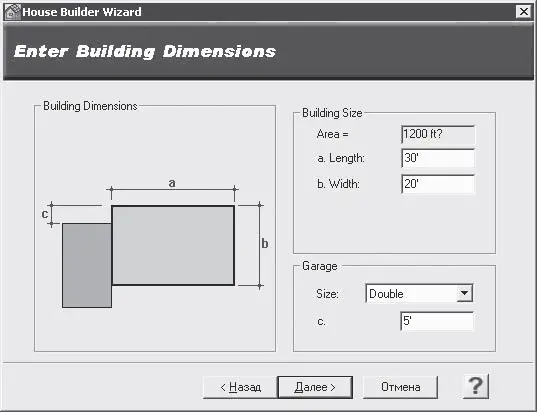Click the main building rectangle in diagram
Viewport: 537px width, 412px height.
(173, 245)
